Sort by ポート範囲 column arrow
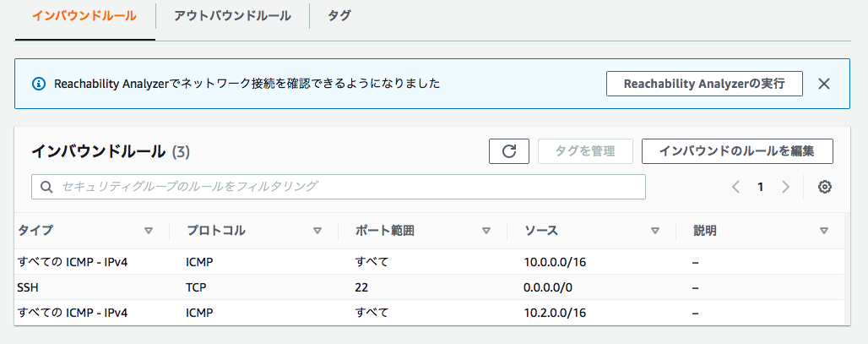Viewport: 868px width, 344px height. pyautogui.click(x=486, y=231)
